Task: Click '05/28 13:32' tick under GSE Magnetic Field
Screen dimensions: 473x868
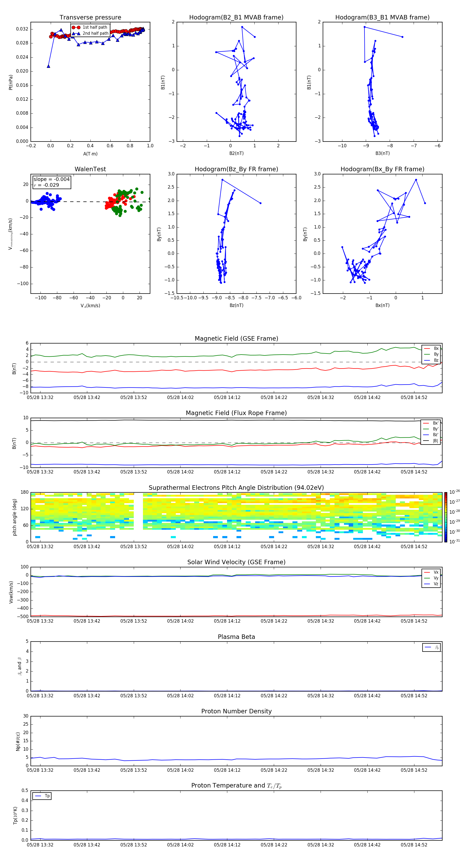Action: pos(40,398)
